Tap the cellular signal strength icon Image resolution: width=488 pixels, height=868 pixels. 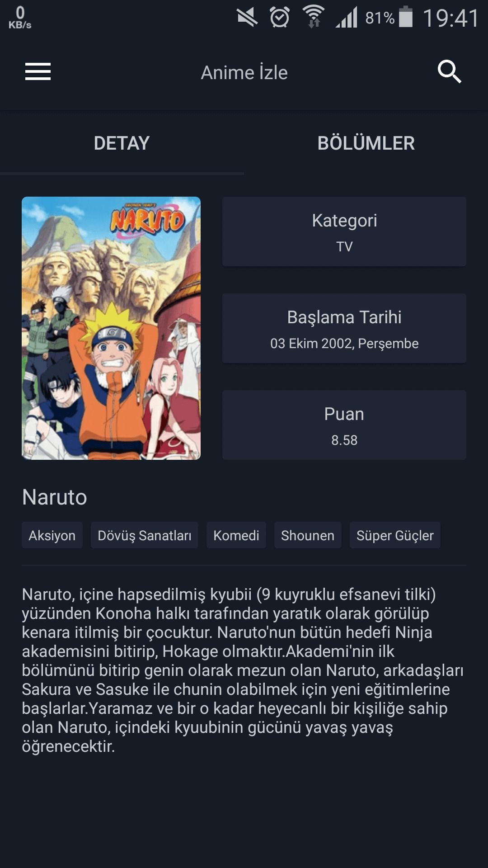[347, 18]
